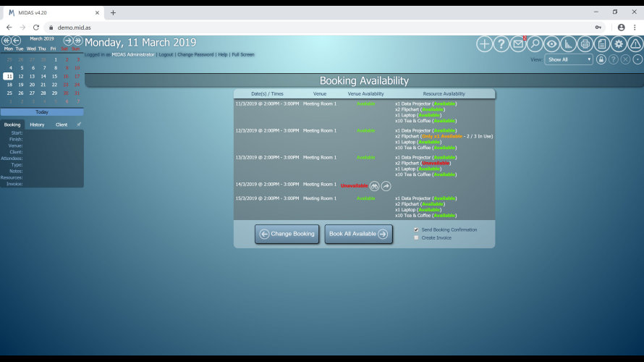Select Sunday 31 in the calendar
The image size is (644, 362).
pyautogui.click(x=77, y=93)
